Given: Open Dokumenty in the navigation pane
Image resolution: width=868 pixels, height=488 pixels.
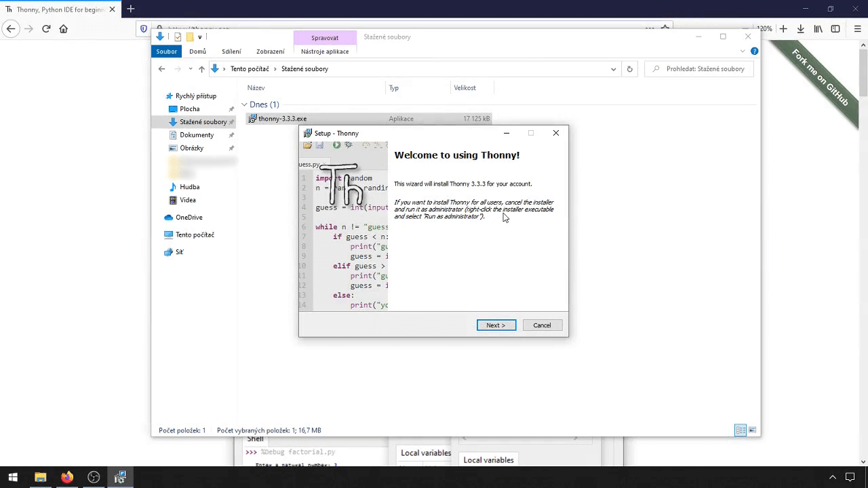Looking at the screenshot, I should (x=197, y=135).
